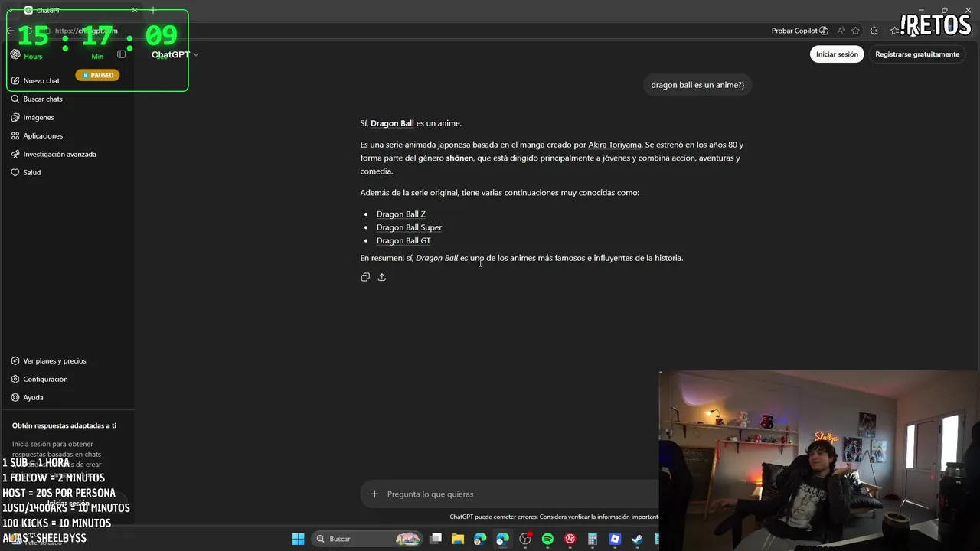Open the Calculator from the taskbar
Image resolution: width=980 pixels, height=551 pixels.
pos(592,539)
